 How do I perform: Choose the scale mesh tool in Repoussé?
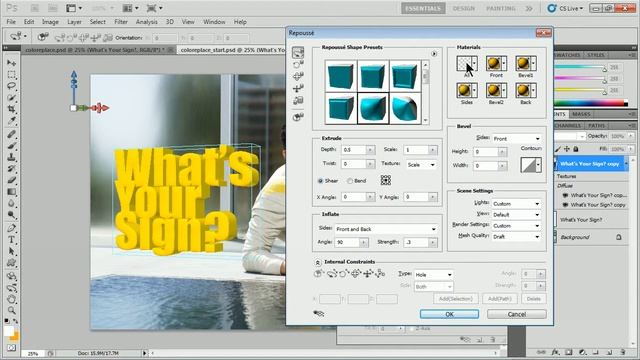click(298, 100)
